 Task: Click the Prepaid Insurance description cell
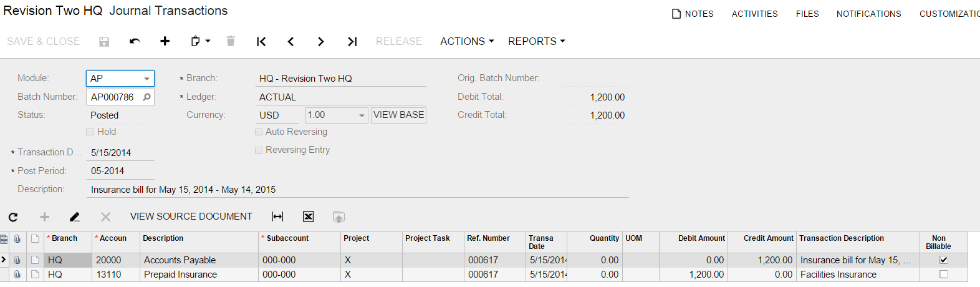(199, 275)
